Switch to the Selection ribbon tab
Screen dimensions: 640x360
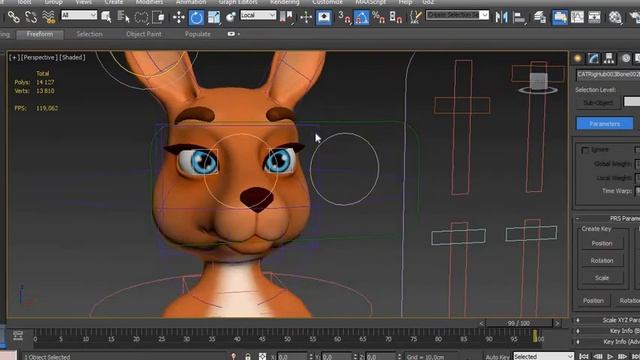coord(89,34)
